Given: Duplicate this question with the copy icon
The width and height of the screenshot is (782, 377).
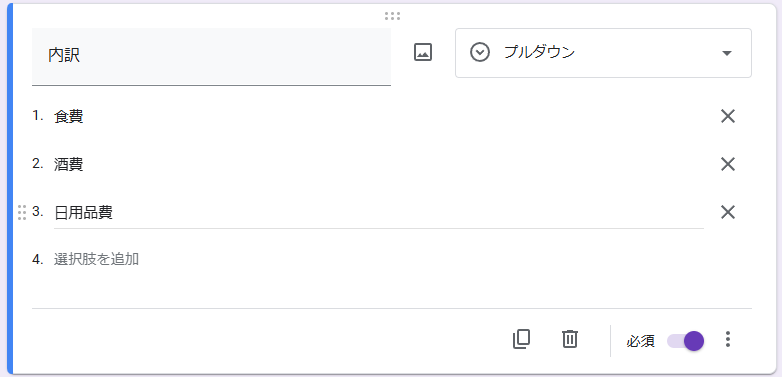Looking at the screenshot, I should (x=521, y=339).
